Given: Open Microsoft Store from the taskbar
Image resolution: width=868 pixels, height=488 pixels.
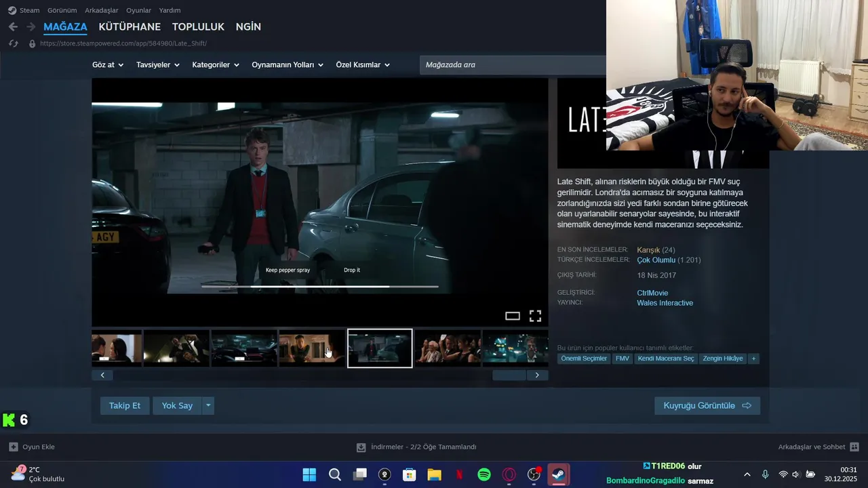Looking at the screenshot, I should tap(409, 474).
